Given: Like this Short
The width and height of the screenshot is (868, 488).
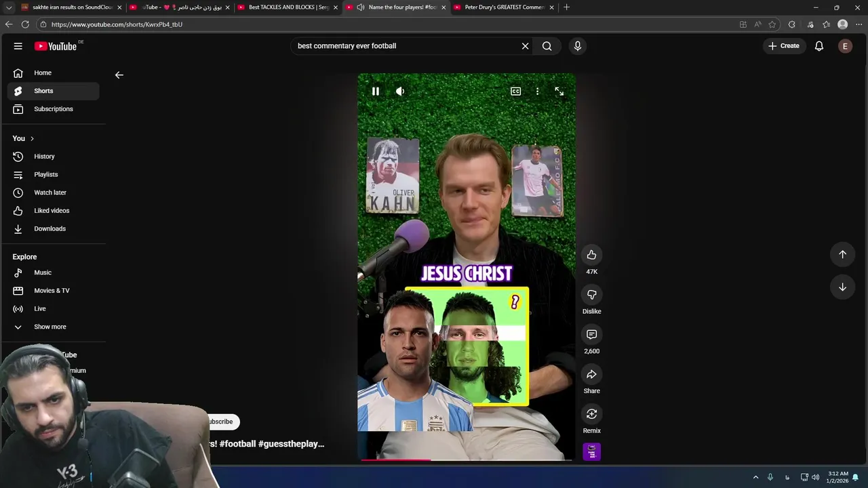Looking at the screenshot, I should [x=592, y=255].
